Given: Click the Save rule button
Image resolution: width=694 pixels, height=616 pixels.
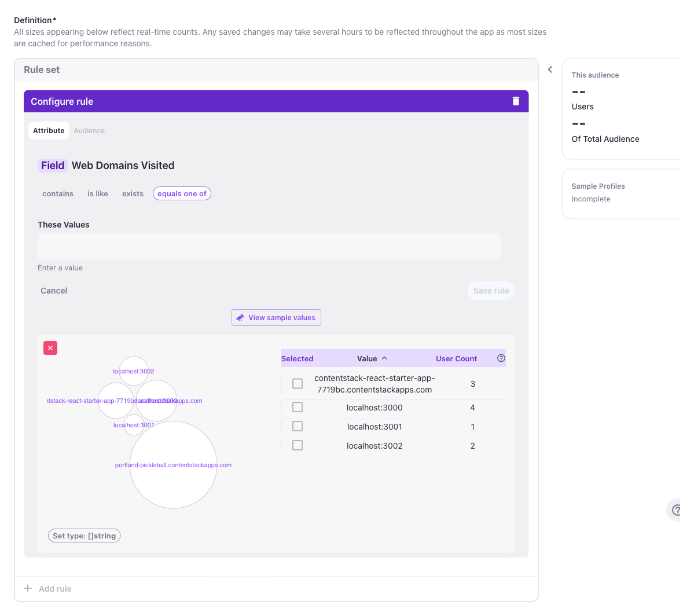Looking at the screenshot, I should coord(491,291).
